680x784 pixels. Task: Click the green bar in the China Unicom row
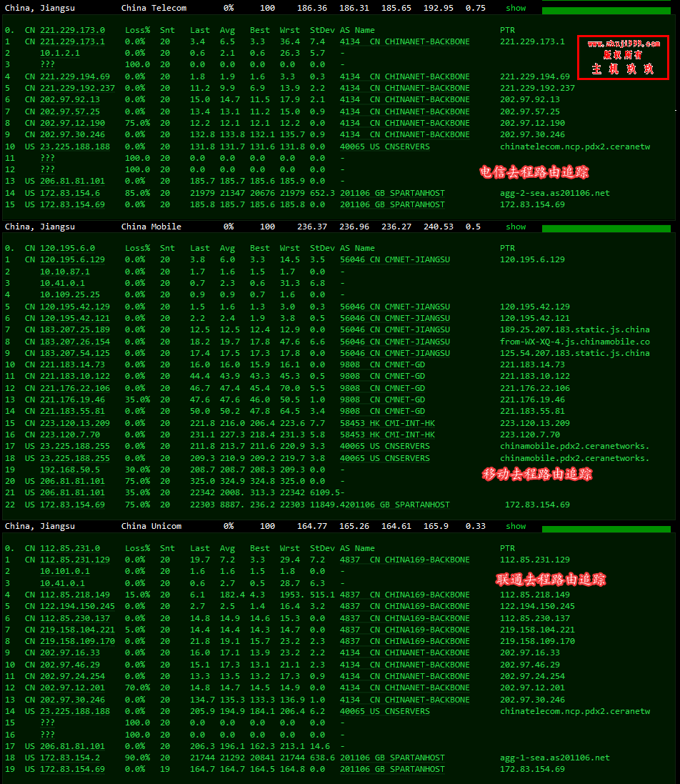click(606, 529)
